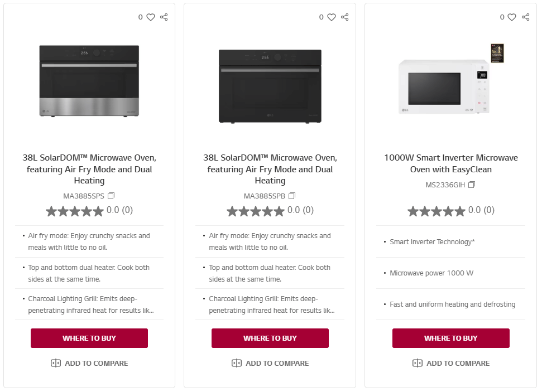
Task: Toggle Add to Compare for MA3885SPS
Action: [x=89, y=363]
